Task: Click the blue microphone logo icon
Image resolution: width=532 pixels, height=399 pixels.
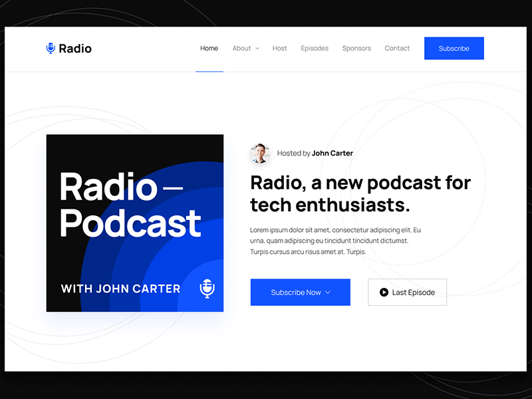Action: click(51, 48)
